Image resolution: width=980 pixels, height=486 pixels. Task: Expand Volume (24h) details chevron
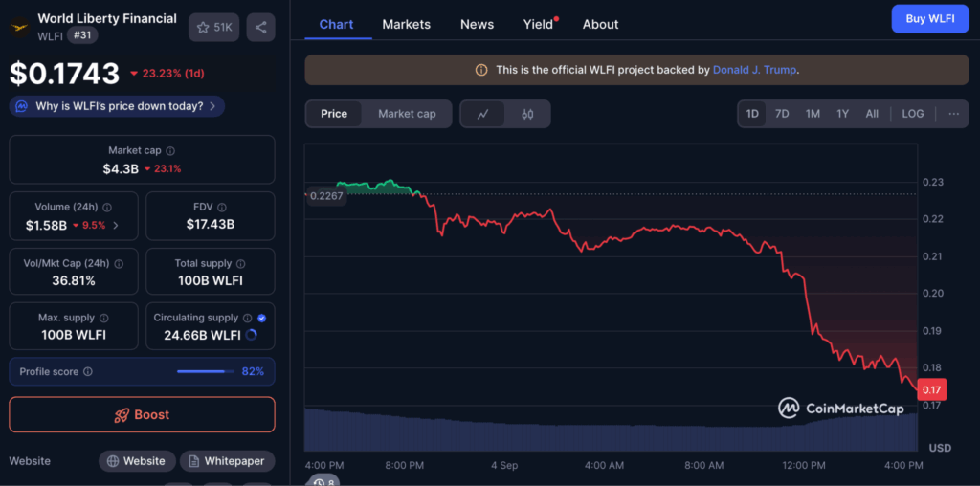pos(116,226)
